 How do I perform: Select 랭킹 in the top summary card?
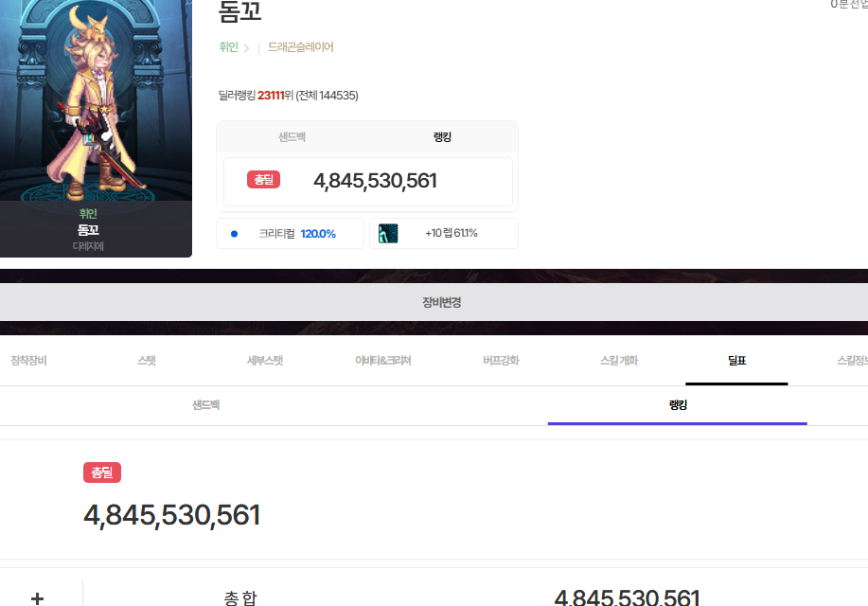pyautogui.click(x=442, y=137)
